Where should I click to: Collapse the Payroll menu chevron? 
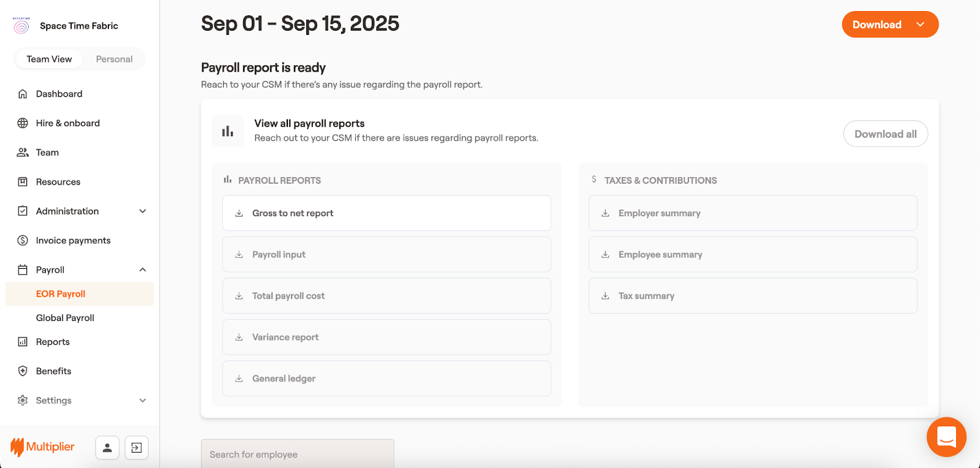click(143, 270)
